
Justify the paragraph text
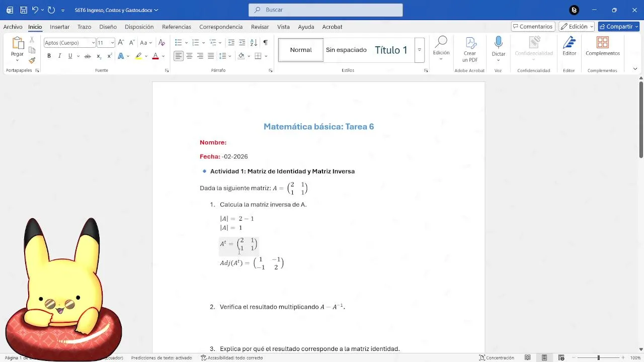click(211, 56)
